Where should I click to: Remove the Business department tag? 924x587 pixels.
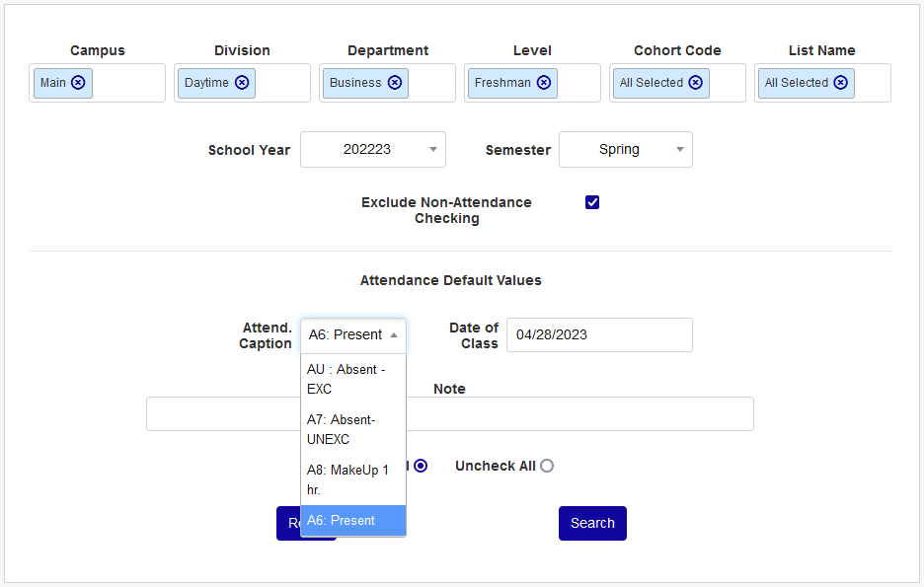395,83
